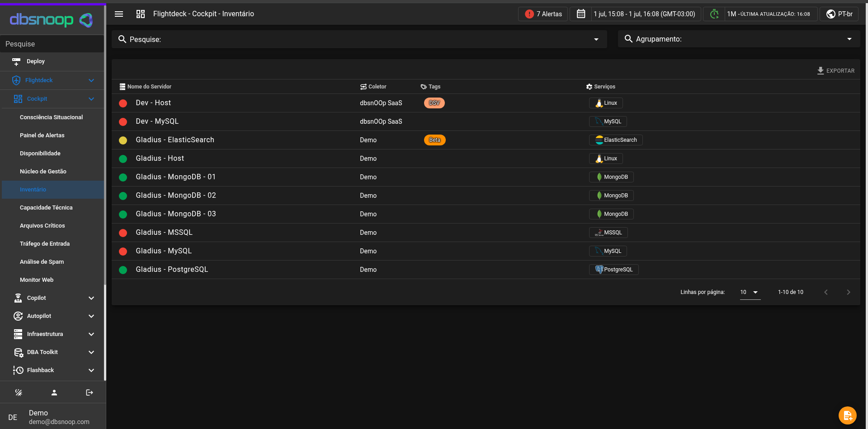The height and width of the screenshot is (429, 868).
Task: Open the calendar date picker icon
Action: coord(581,14)
